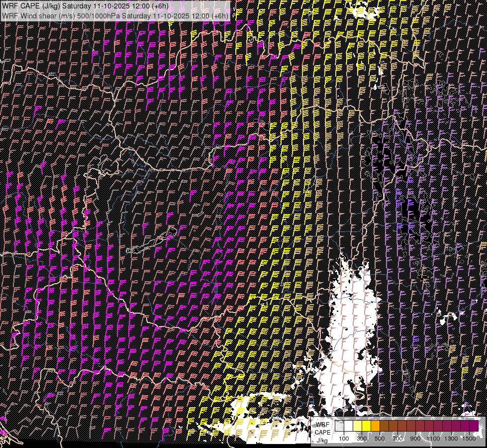Click the legend value 500

click(380, 439)
